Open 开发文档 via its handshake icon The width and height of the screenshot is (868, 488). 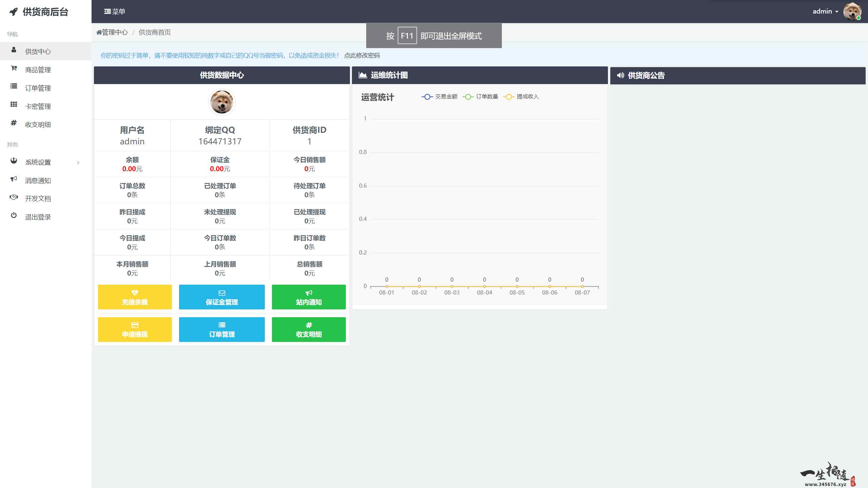[14, 198]
